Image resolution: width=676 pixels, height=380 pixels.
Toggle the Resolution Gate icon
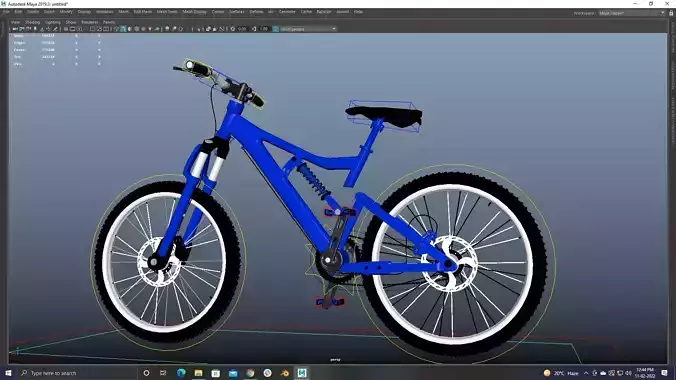[79, 29]
